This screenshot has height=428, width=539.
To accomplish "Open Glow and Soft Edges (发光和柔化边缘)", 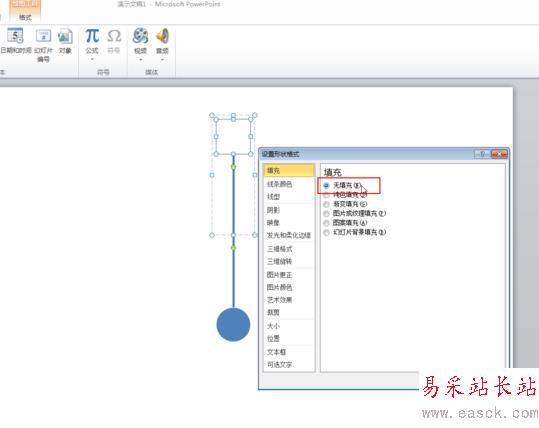I will pos(289,235).
